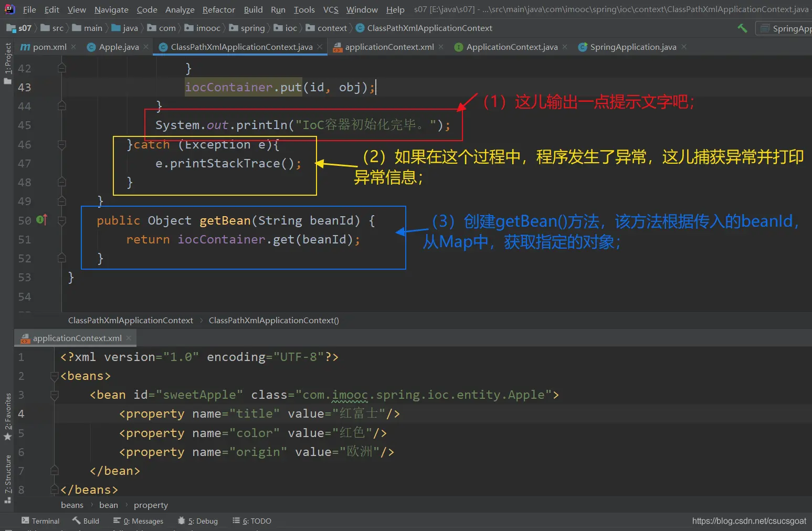Screen dimensions: 812x531
Task: Close the Apple.java editor tab
Action: [146, 47]
